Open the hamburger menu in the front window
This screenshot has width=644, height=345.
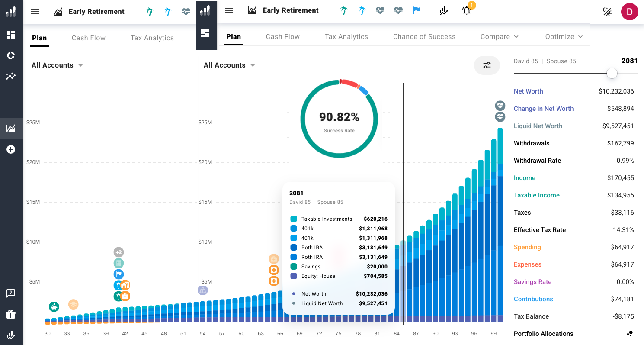pyautogui.click(x=229, y=10)
